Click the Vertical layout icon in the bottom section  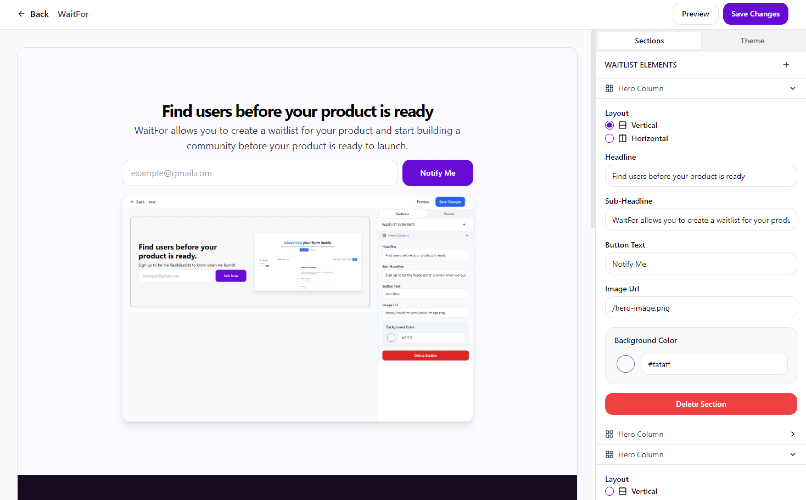click(622, 491)
